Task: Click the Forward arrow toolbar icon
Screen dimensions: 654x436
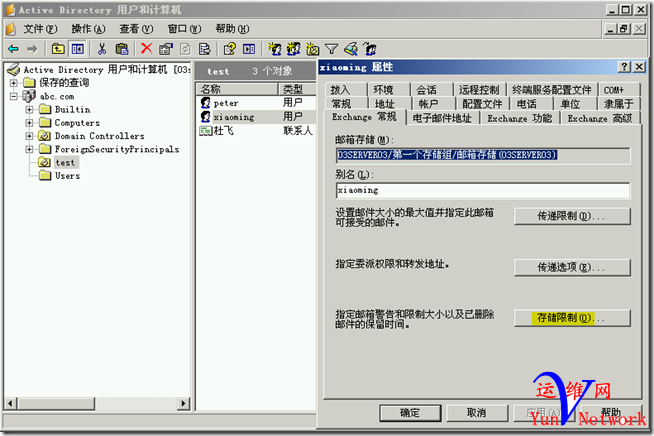Action: [x=32, y=49]
